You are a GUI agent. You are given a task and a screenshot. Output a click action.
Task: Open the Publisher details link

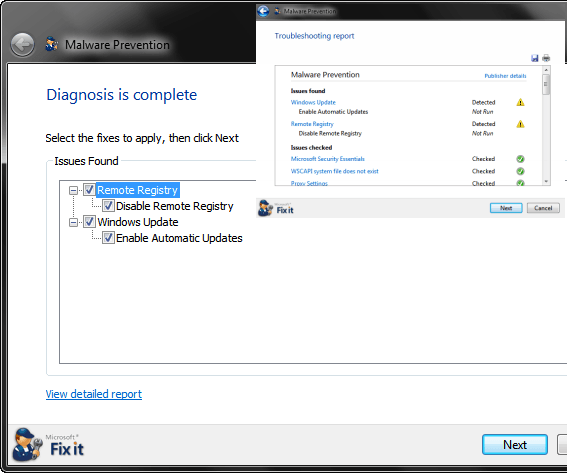[x=505, y=76]
